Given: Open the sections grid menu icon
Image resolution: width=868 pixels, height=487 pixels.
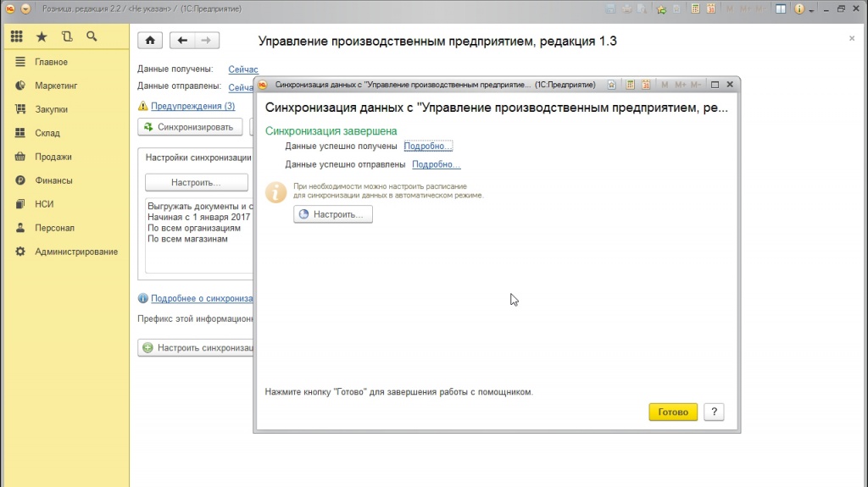Looking at the screenshot, I should [x=17, y=37].
